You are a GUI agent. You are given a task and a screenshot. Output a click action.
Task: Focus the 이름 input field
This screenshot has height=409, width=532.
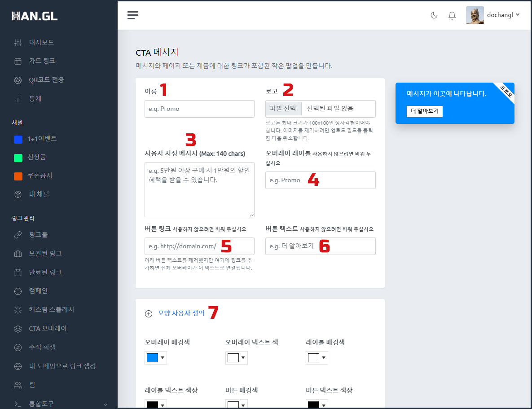click(x=199, y=109)
